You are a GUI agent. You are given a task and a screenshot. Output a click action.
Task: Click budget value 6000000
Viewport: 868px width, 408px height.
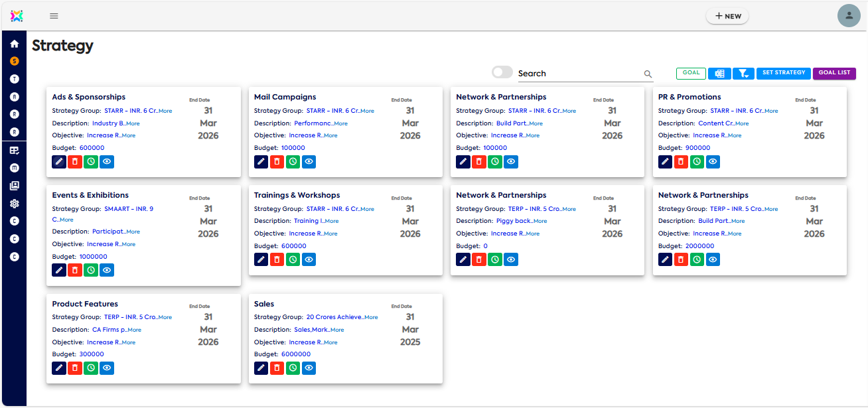[x=296, y=354]
